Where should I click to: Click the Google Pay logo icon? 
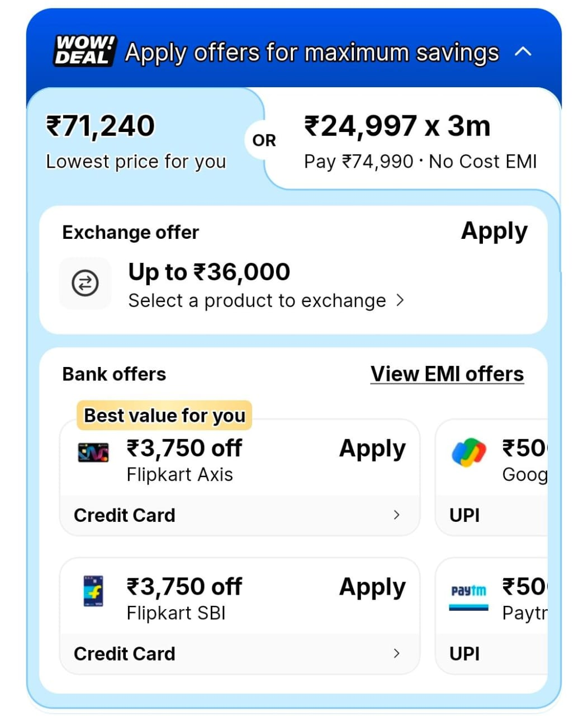click(x=468, y=453)
